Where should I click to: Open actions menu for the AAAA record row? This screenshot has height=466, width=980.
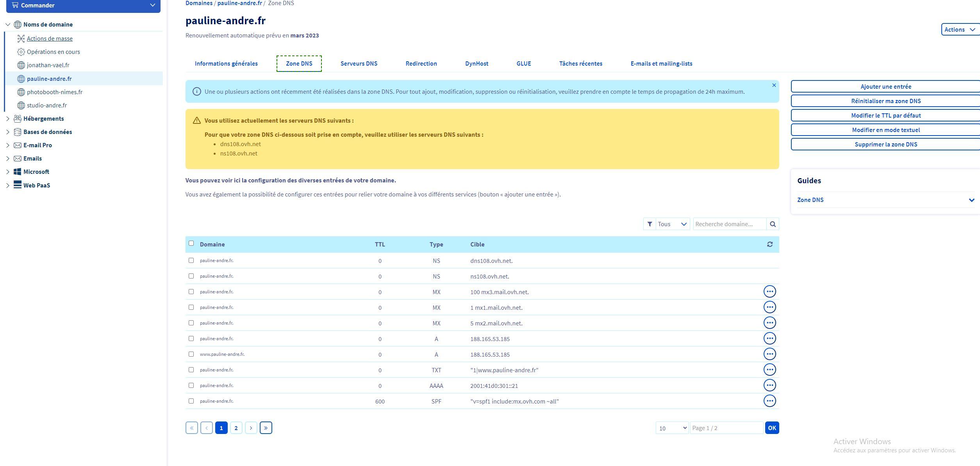(769, 385)
